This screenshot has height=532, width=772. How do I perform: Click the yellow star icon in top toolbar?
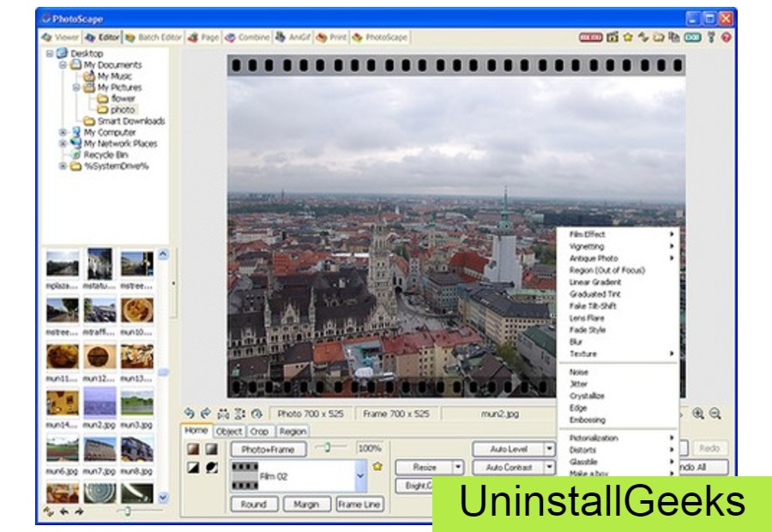pyautogui.click(x=628, y=37)
